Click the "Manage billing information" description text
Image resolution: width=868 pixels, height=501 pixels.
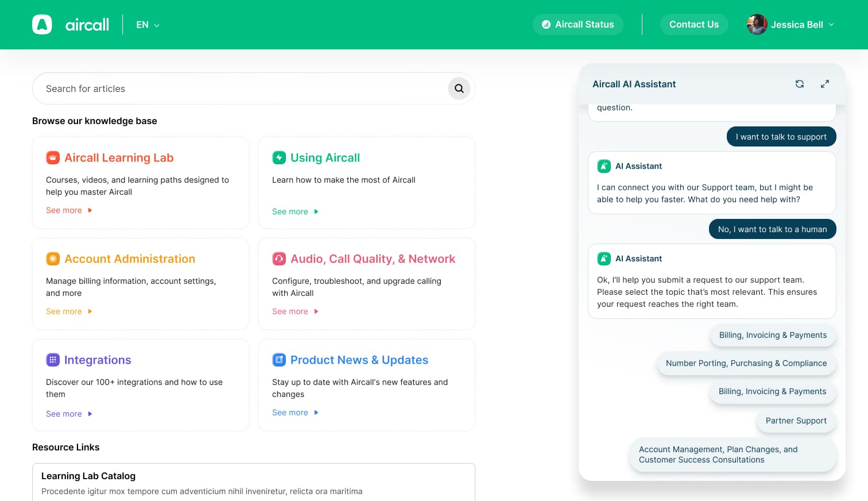pos(131,287)
